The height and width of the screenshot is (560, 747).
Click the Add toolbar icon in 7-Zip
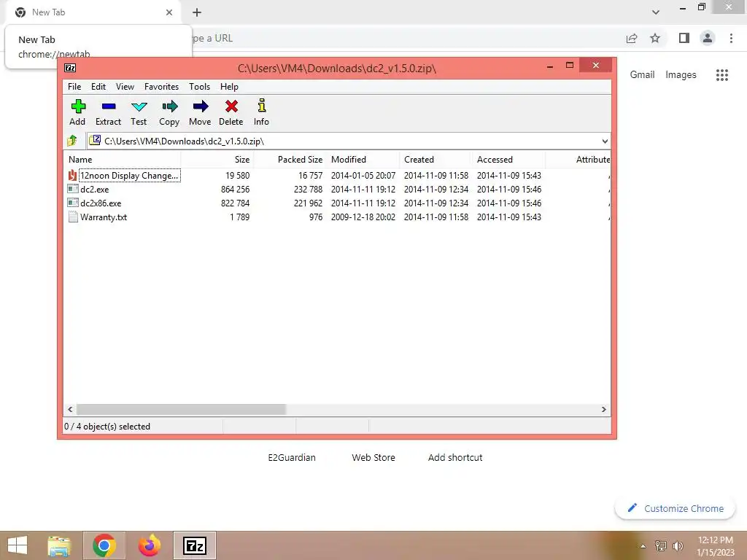click(78, 106)
